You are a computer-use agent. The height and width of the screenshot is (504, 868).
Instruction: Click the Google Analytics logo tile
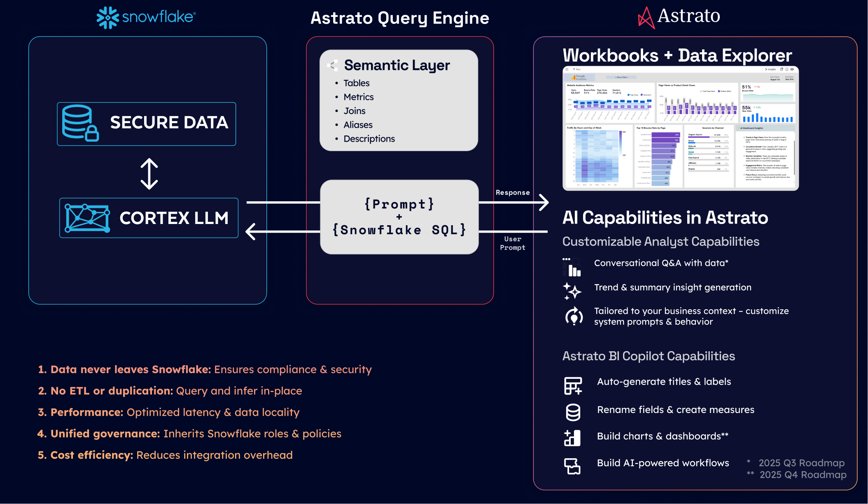pyautogui.click(x=579, y=77)
